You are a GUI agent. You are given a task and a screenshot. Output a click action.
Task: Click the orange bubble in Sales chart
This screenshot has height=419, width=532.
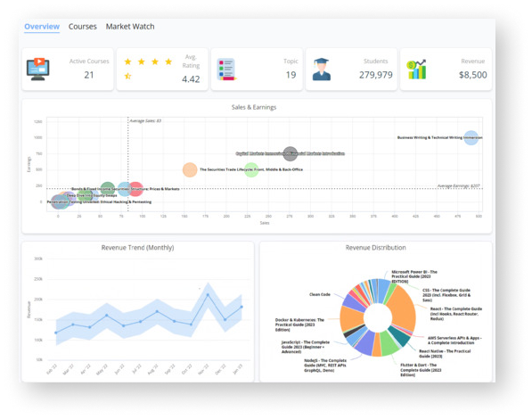point(190,169)
